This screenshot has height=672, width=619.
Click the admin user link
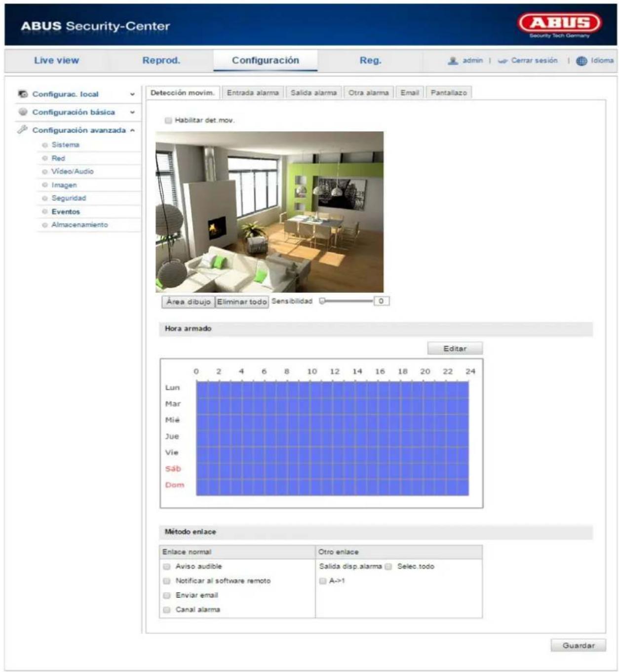tap(472, 60)
